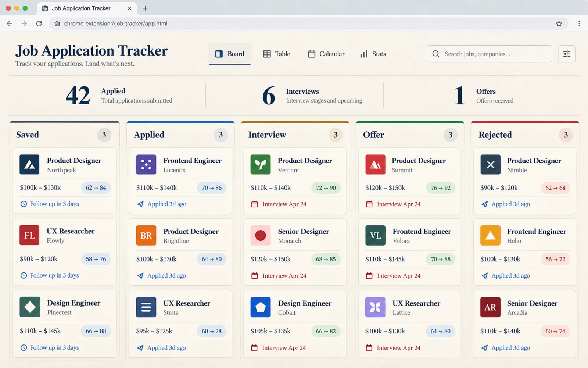This screenshot has width=588, height=368.
Task: Switch to the Table view tab
Action: tap(277, 54)
